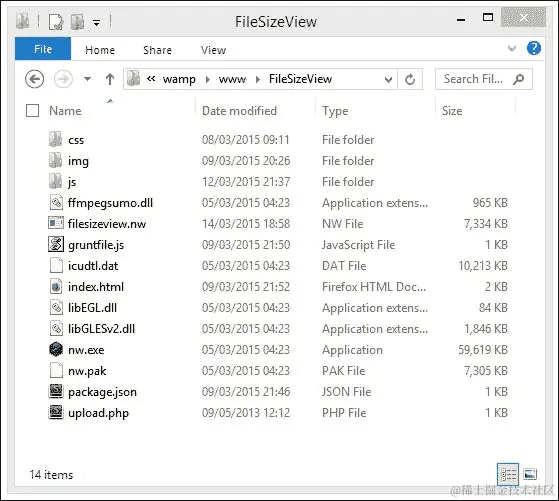Select the file name gruntfile.js

click(x=96, y=245)
